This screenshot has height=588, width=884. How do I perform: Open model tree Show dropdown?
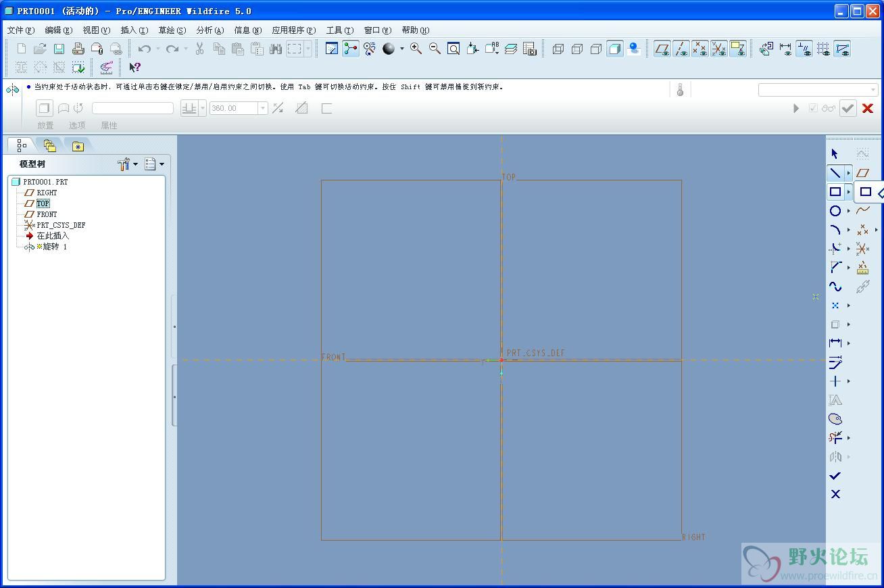(x=154, y=164)
